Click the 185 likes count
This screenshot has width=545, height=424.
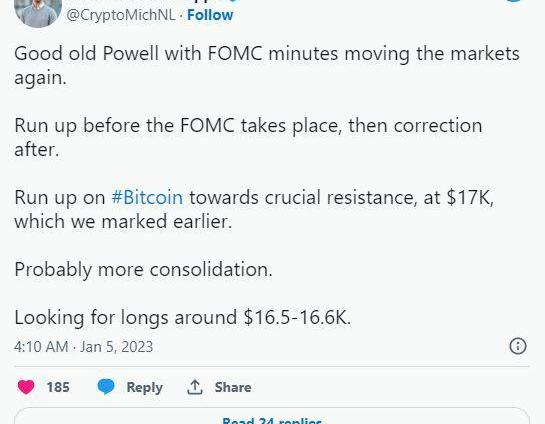coord(58,387)
